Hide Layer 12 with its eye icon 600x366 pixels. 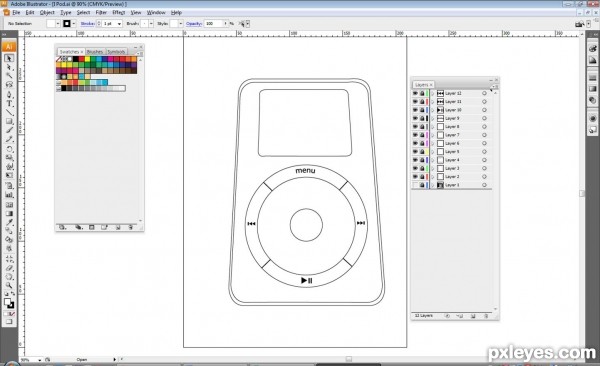click(x=415, y=93)
